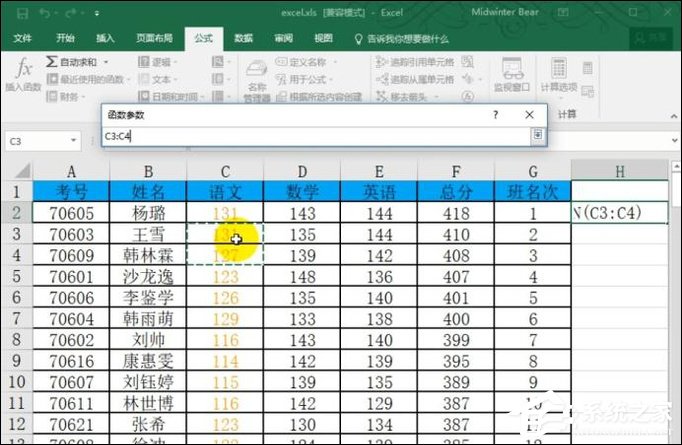682x445 pixels.
Task: Click cell H2 containing the formula
Action: (x=620, y=213)
